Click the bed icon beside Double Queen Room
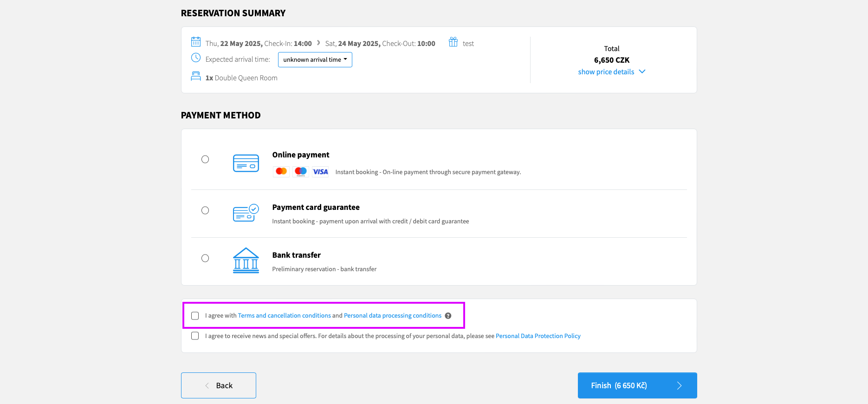Screen dimensions: 868x404 coord(196,76)
